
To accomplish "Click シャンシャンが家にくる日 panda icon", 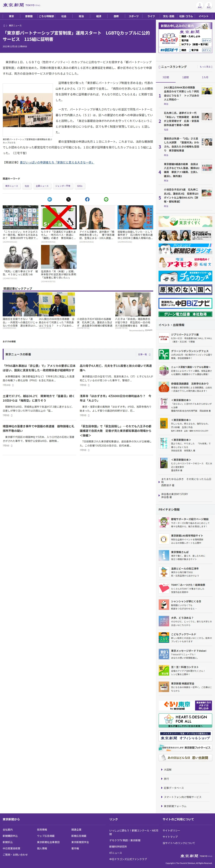I will coord(164,604).
